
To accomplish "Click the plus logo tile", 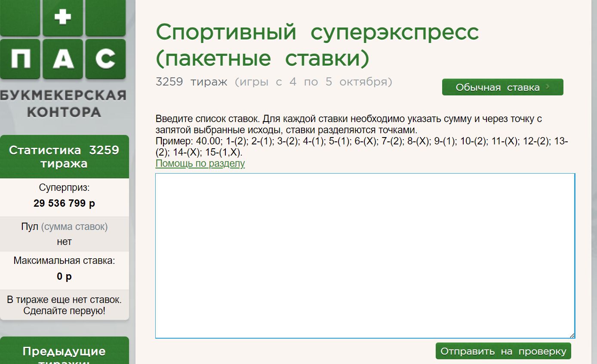I will tap(63, 18).
